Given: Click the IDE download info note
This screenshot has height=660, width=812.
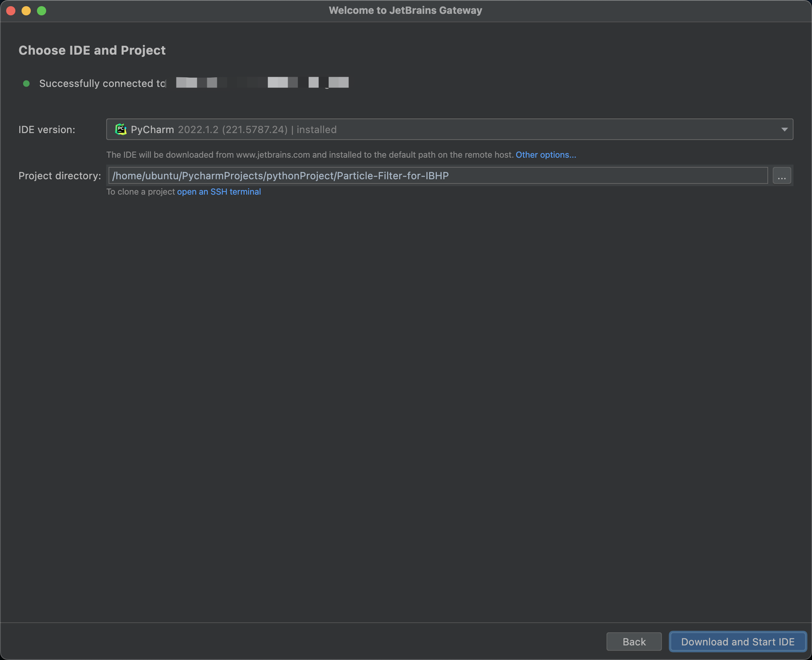Looking at the screenshot, I should pos(310,155).
